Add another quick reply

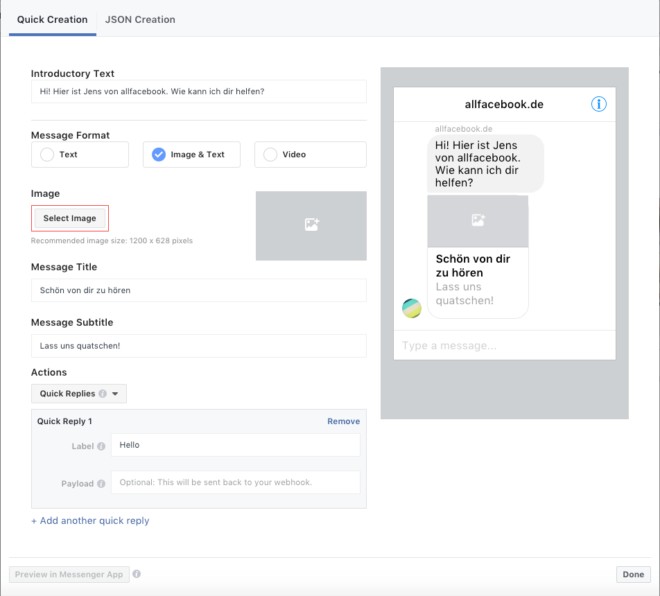[x=90, y=521]
